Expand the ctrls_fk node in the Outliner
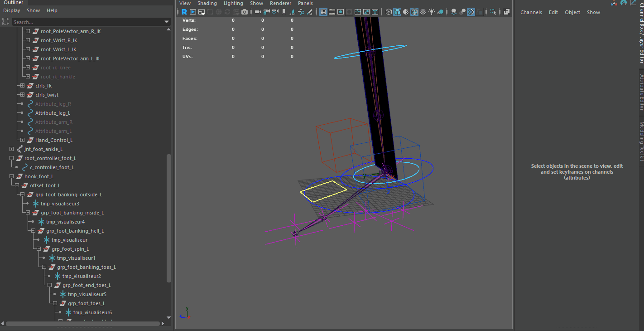The height and width of the screenshot is (331, 644). [x=22, y=85]
